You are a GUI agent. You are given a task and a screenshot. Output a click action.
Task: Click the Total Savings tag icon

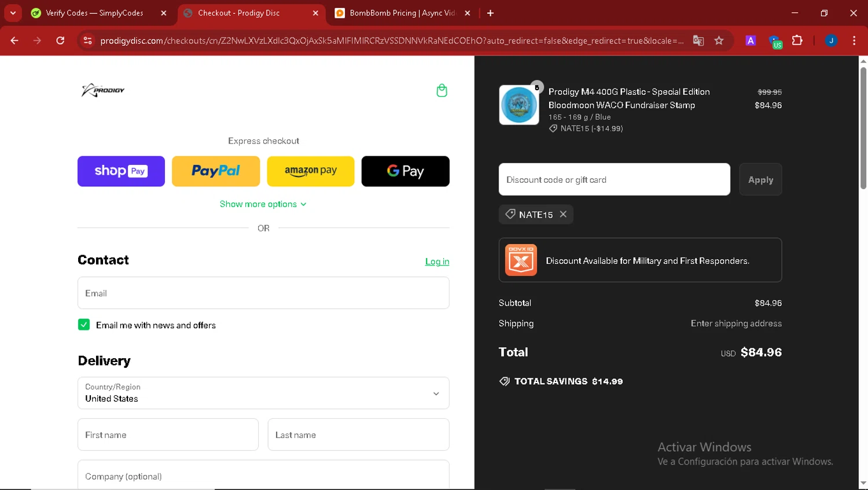505,381
